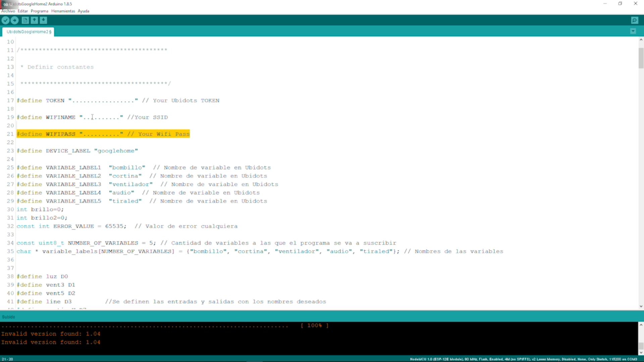Click the WIFINAME define line
This screenshot has height=362, width=644.
tap(92, 117)
